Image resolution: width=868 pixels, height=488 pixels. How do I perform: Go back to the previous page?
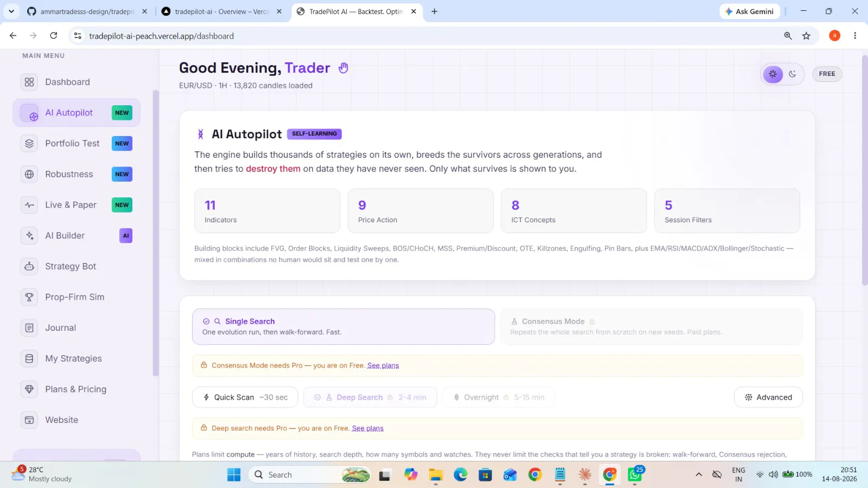[13, 36]
